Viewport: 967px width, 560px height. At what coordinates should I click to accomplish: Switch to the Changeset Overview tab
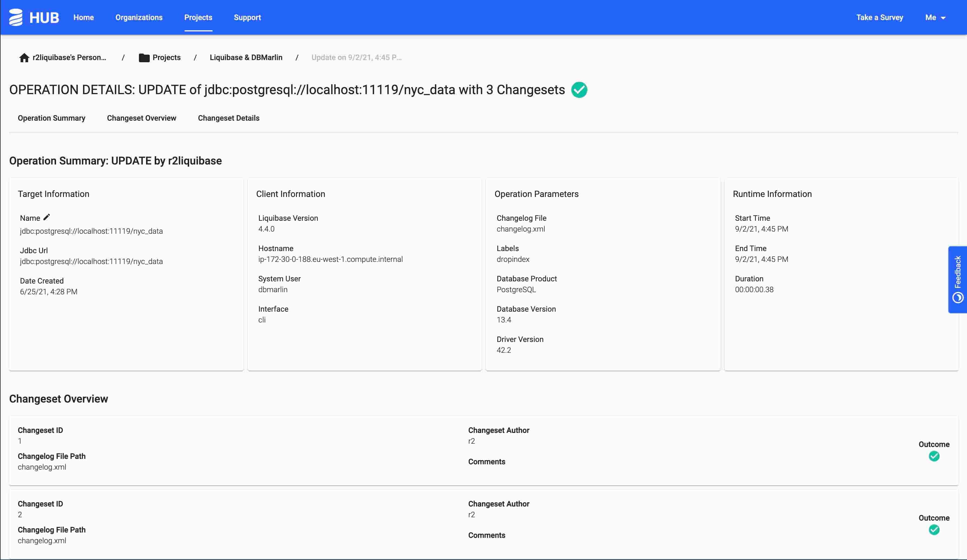(x=142, y=118)
